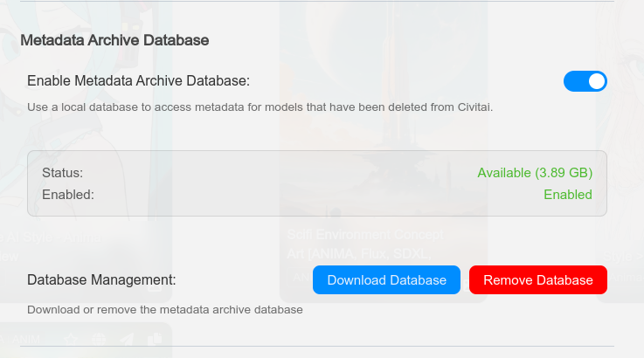This screenshot has width=644, height=358.
Task: Select the Available (3.89 GB) status value
Action: [x=535, y=173]
